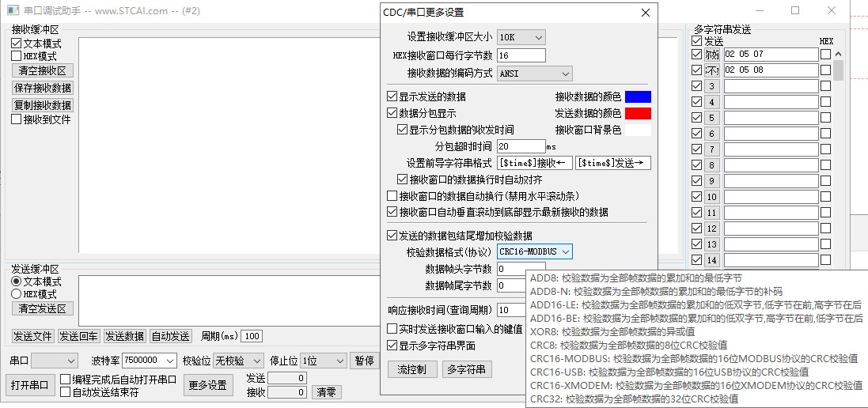The width and height of the screenshot is (868, 408).
Task: Click the 自动发送 button
Action: coord(170,336)
